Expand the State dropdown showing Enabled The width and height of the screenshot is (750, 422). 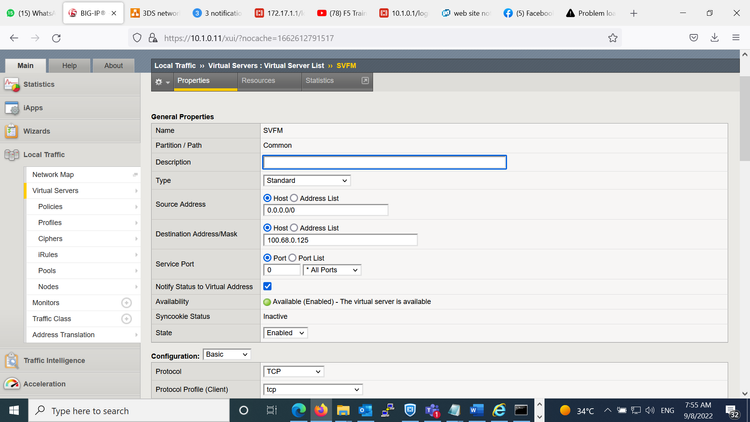click(x=285, y=332)
